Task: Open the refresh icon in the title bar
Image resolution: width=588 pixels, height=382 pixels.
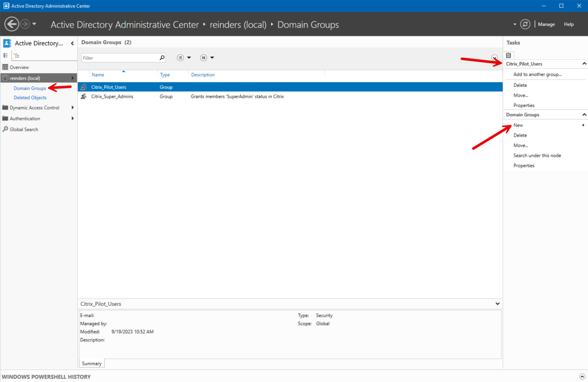Action: [525, 24]
